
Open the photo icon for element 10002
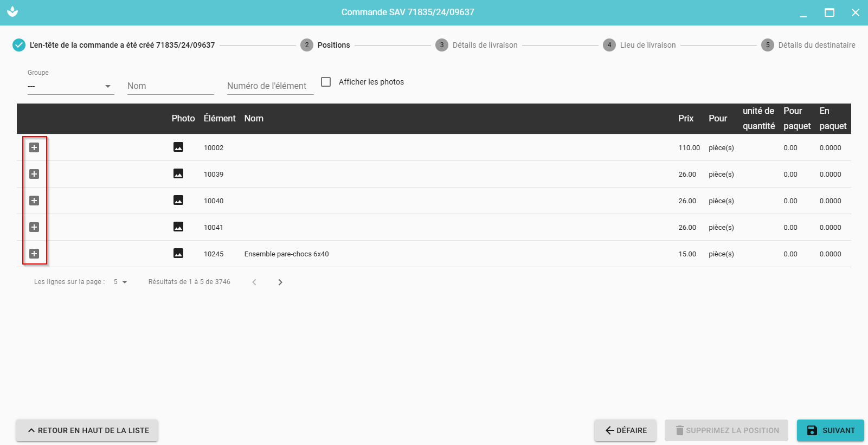tap(178, 147)
